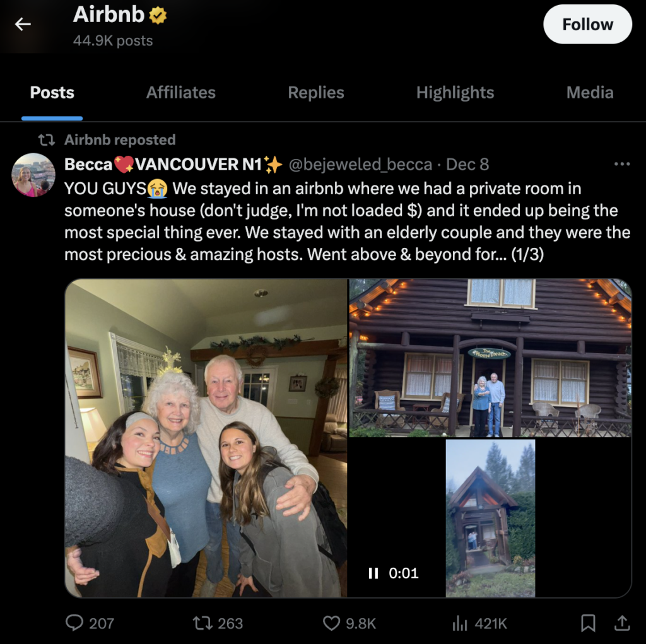Follow the Airbnb account
646x644 pixels.
587,25
